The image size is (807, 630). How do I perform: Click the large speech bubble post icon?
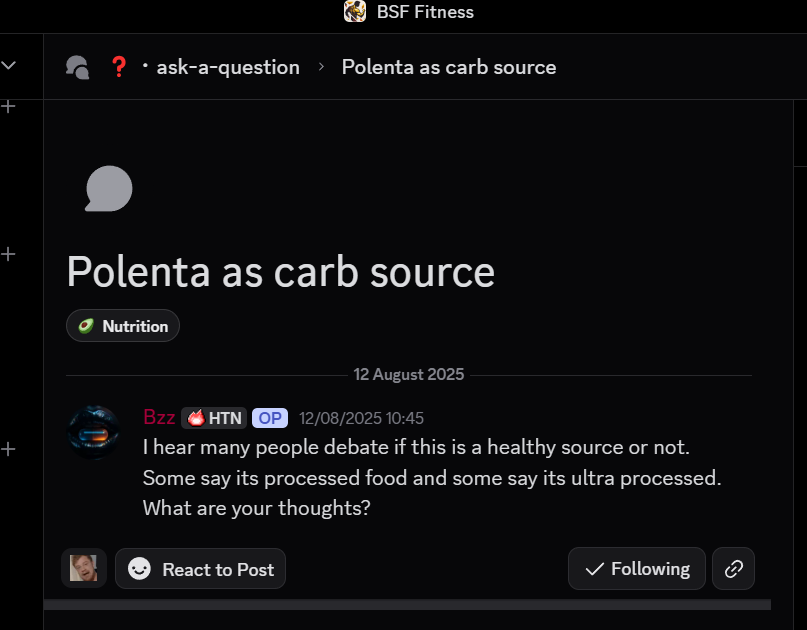point(109,188)
